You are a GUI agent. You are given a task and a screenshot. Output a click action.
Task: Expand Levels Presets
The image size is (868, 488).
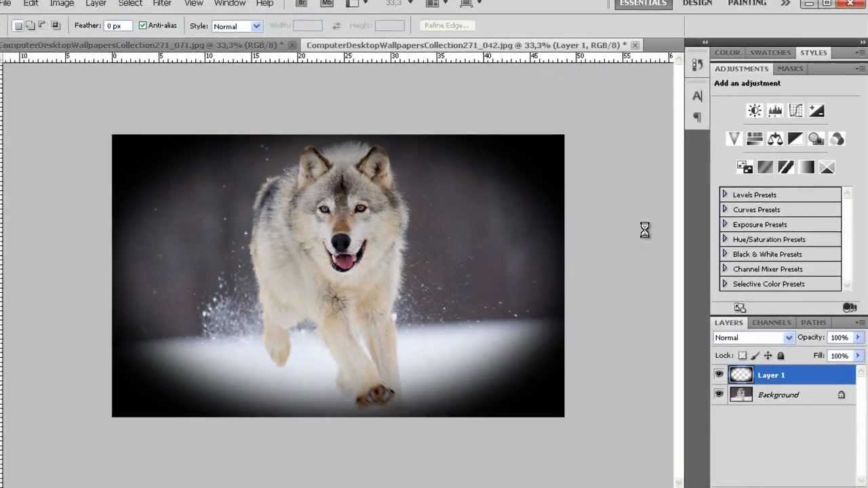724,195
